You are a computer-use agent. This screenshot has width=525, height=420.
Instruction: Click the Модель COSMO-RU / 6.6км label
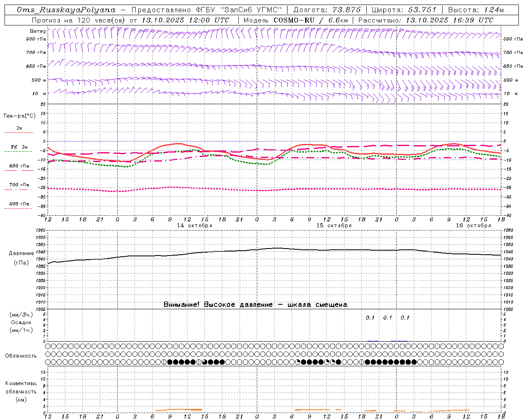(296, 20)
